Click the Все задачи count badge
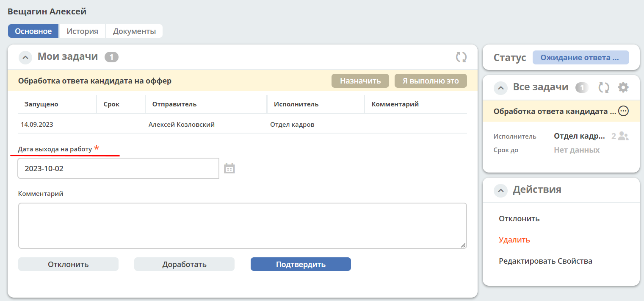The image size is (644, 301). pos(582,87)
